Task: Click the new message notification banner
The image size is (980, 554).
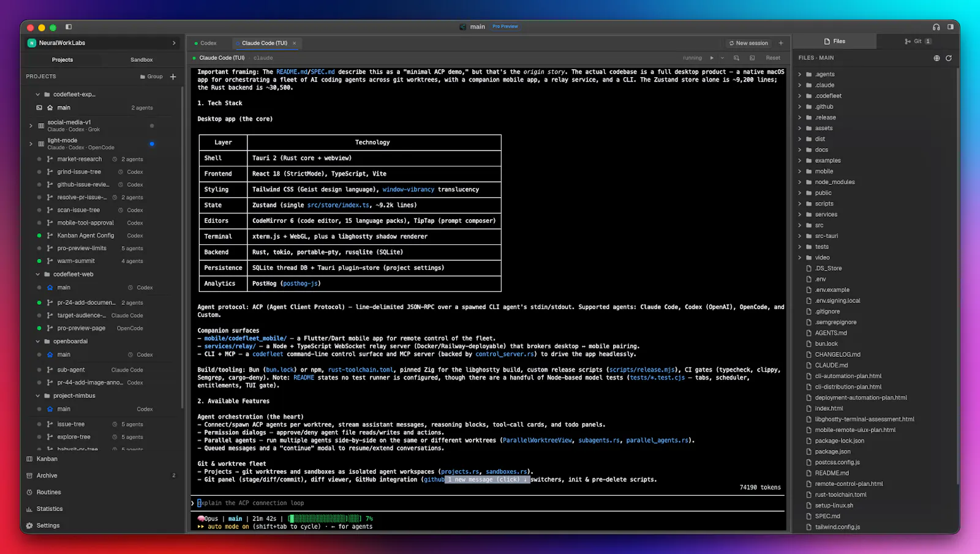Action: coord(487,480)
